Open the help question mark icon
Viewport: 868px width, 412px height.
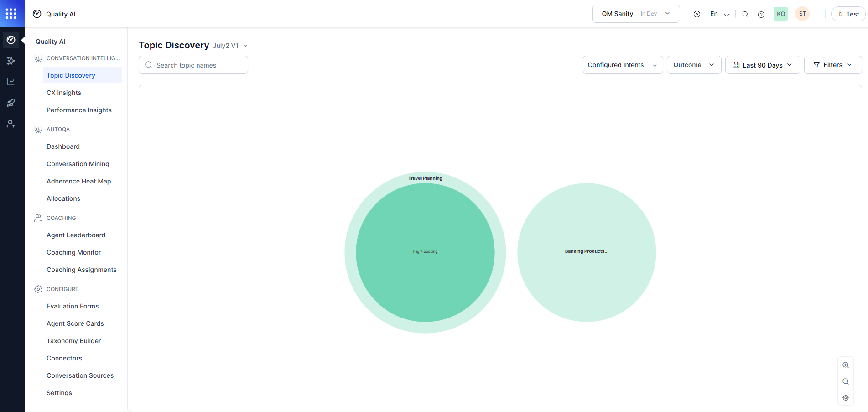761,14
